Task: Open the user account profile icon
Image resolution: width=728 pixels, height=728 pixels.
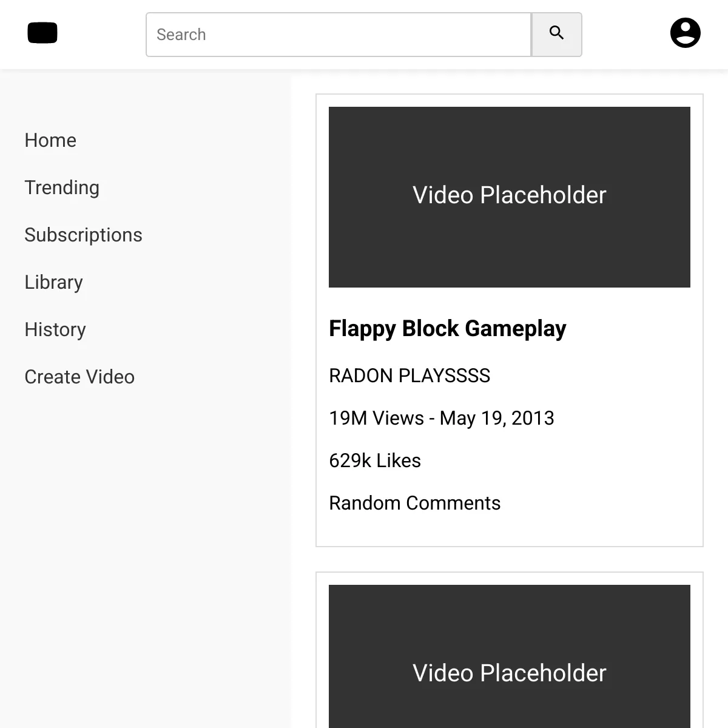Action: click(686, 33)
